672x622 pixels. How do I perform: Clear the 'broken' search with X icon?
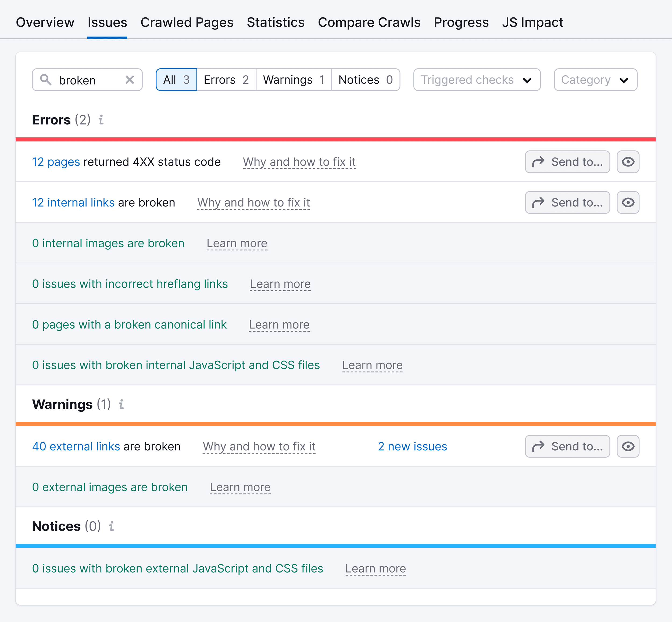tap(130, 80)
